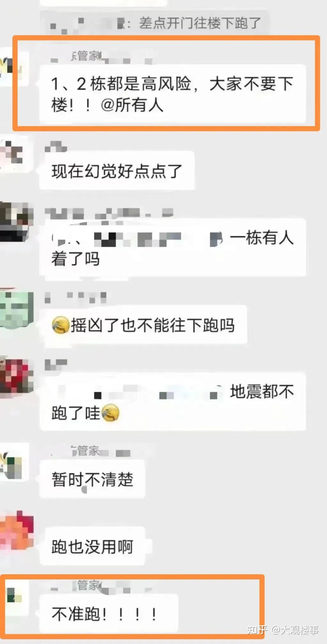This screenshot has width=327, height=644.
Task: Tap the '不准跑！！！！' message bubble
Action: coord(109,614)
